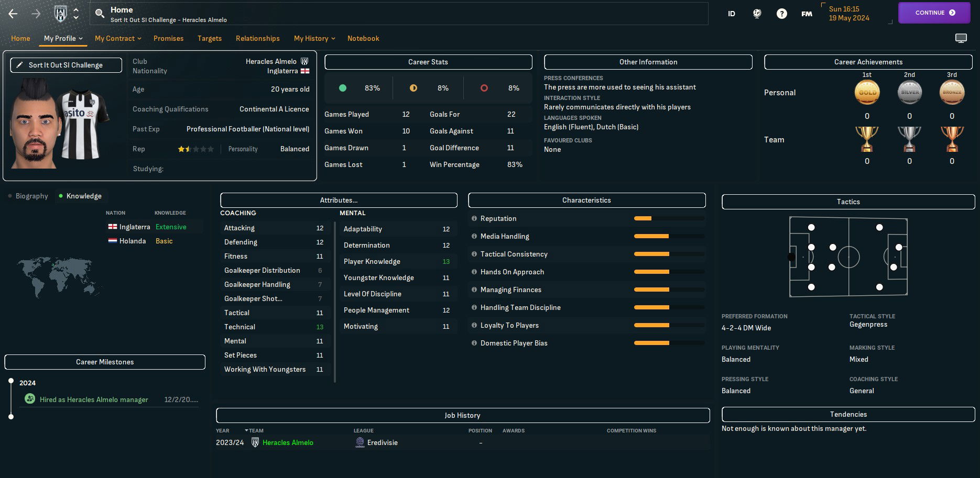Open the Attributes... selector

click(x=339, y=200)
